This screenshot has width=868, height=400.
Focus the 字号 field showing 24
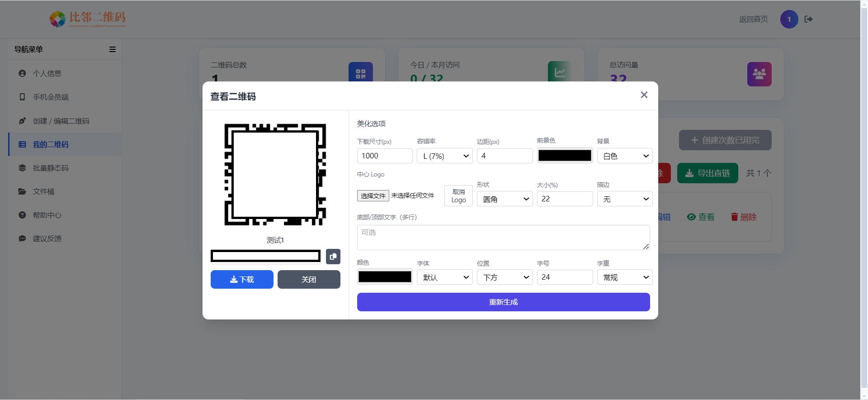pyautogui.click(x=565, y=277)
